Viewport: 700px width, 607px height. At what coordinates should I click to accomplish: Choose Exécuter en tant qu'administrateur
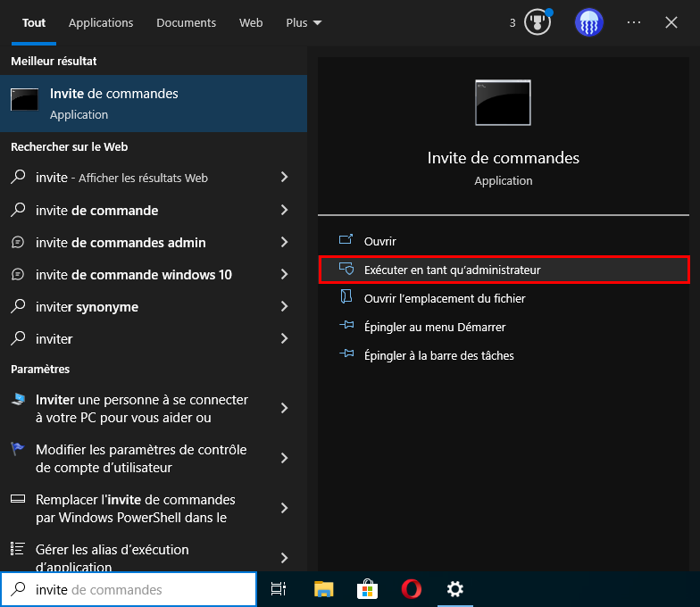pyautogui.click(x=504, y=270)
